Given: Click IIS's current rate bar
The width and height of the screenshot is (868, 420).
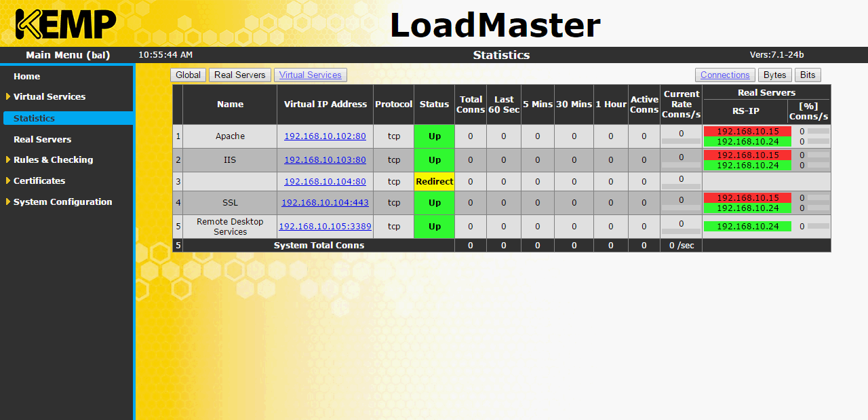Looking at the screenshot, I should pos(681,165).
